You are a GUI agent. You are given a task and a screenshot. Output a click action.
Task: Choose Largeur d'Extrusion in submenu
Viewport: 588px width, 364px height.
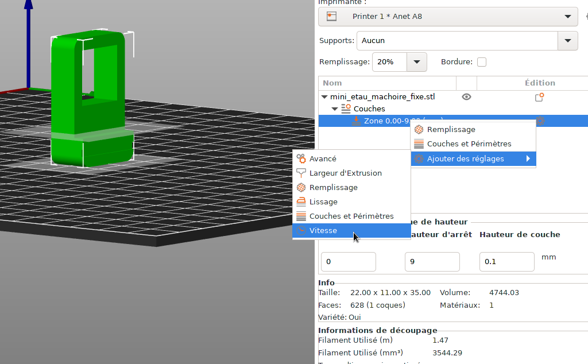pyautogui.click(x=351, y=173)
